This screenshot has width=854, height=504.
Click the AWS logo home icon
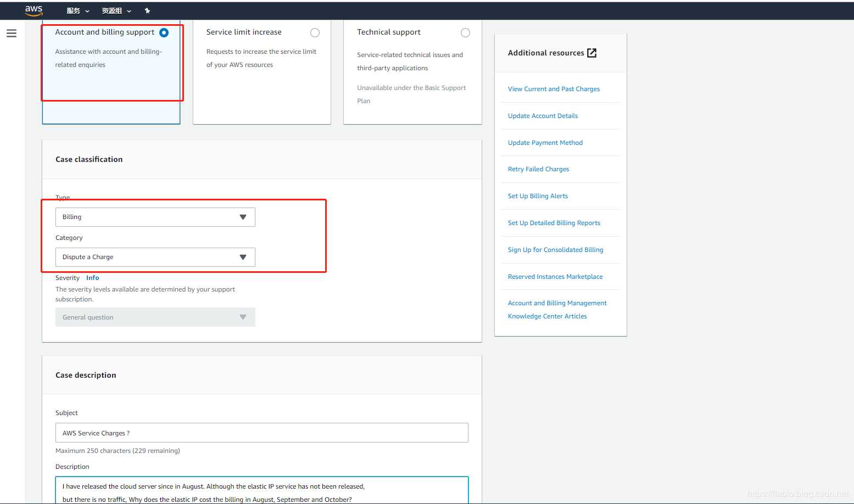[x=34, y=10]
